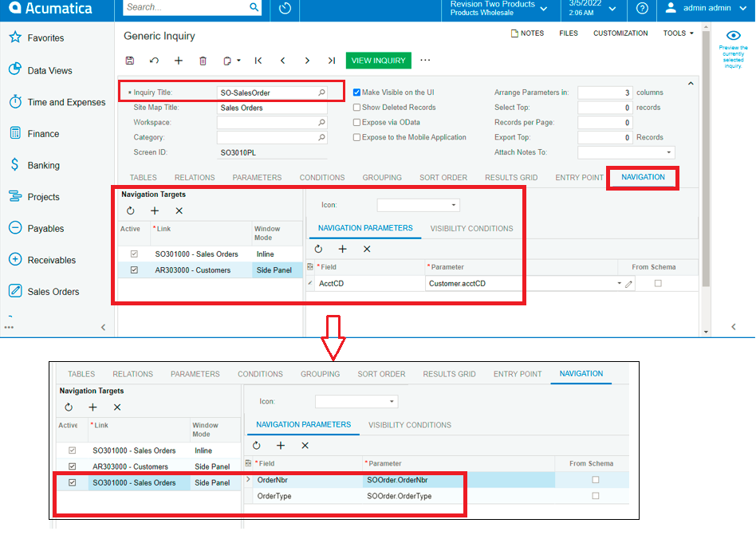Tick From Schema checkbox for AcctCD row
756x535 pixels.
[658, 283]
